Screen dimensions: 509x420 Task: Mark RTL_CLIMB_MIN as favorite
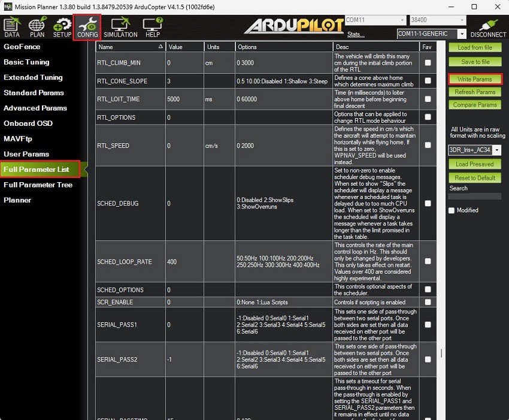428,62
